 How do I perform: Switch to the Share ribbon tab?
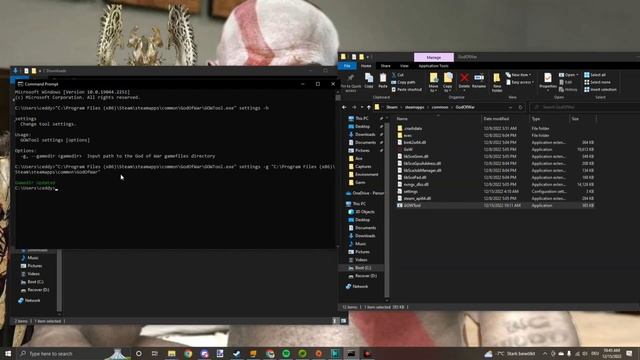tap(385, 66)
